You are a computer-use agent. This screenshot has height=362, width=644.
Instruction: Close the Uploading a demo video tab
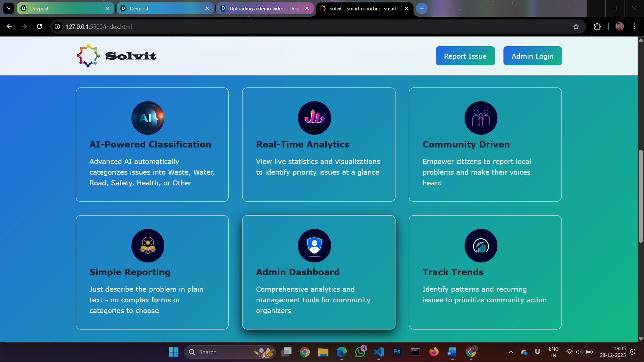pyautogui.click(x=307, y=8)
